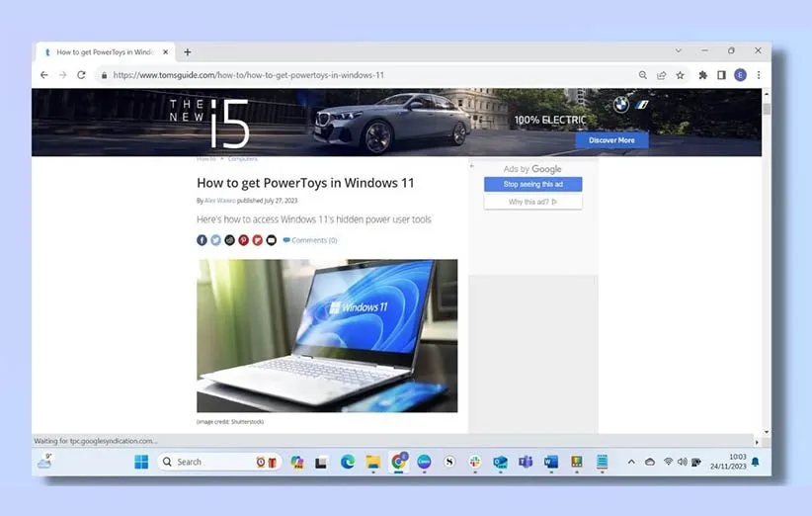This screenshot has height=516, width=812.
Task: Open the Windows Start menu
Action: point(141,462)
